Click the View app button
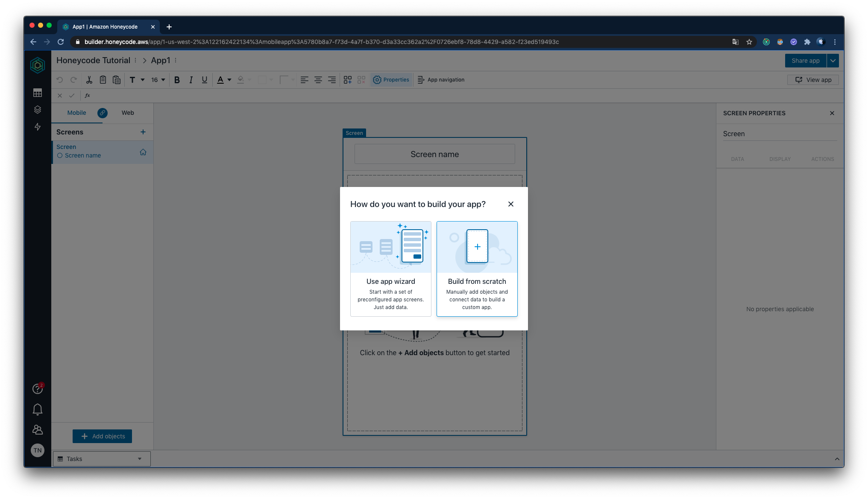868x499 pixels. pyautogui.click(x=813, y=80)
